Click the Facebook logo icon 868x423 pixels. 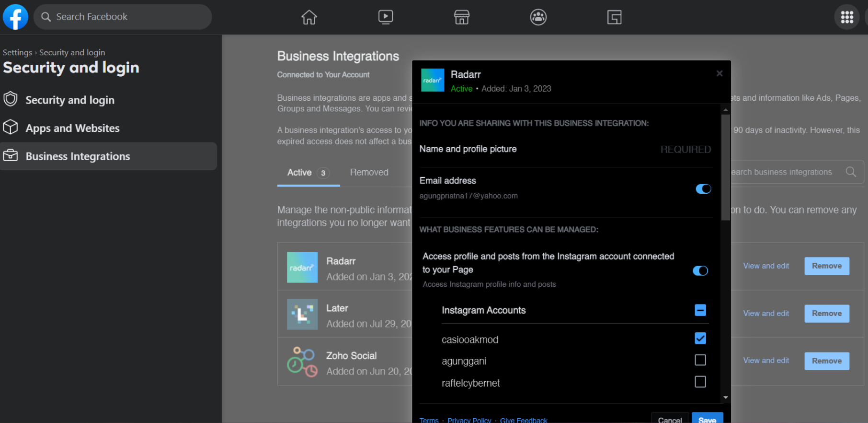pos(15,17)
